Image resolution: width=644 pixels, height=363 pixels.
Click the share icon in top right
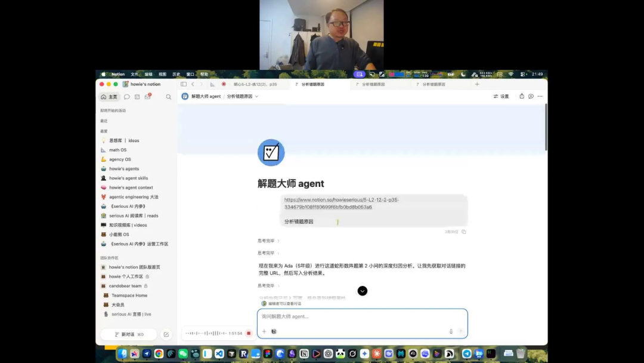click(x=522, y=96)
